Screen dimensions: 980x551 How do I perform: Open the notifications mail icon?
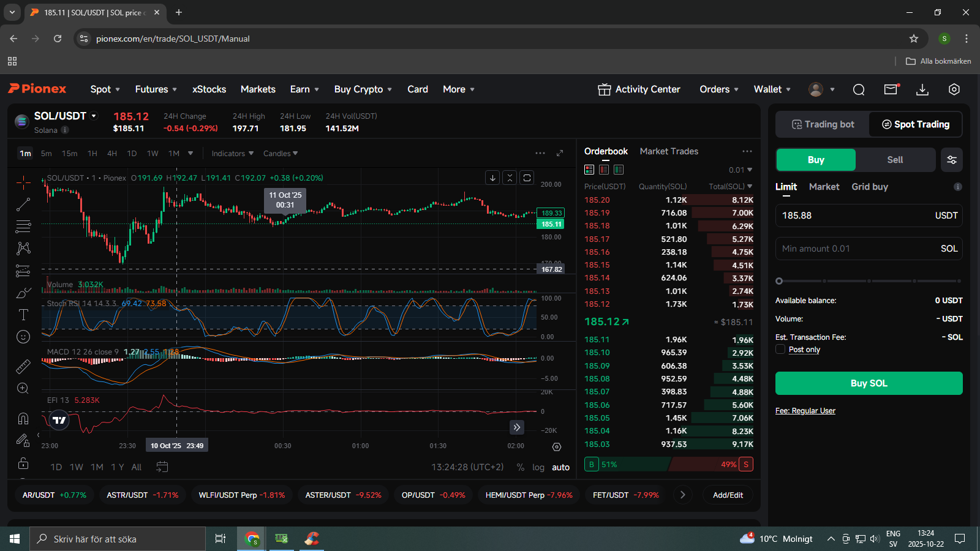tap(891, 89)
